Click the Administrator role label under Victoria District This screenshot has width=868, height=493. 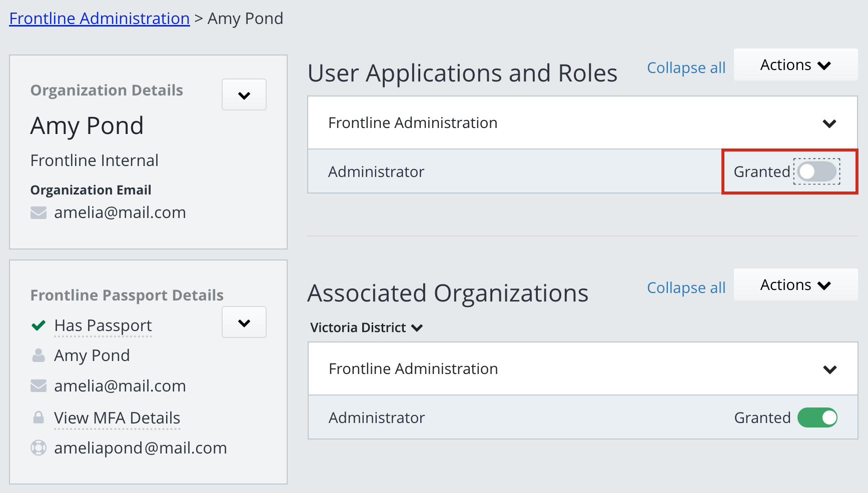pyautogui.click(x=377, y=418)
